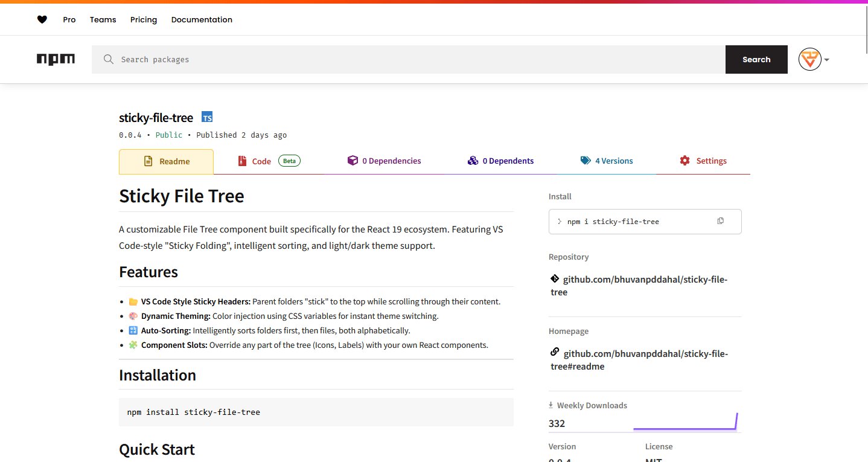Go to the Pricing page
This screenshot has width=868, height=462.
pos(144,19)
